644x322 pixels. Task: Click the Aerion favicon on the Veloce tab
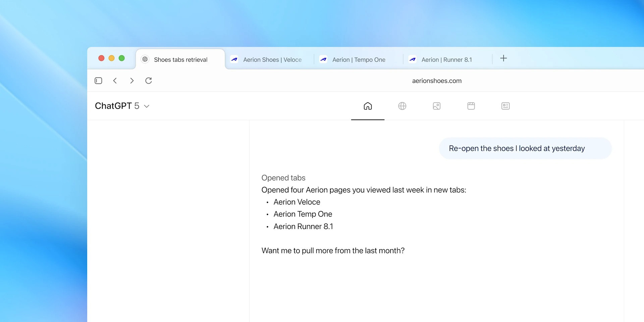[234, 59]
